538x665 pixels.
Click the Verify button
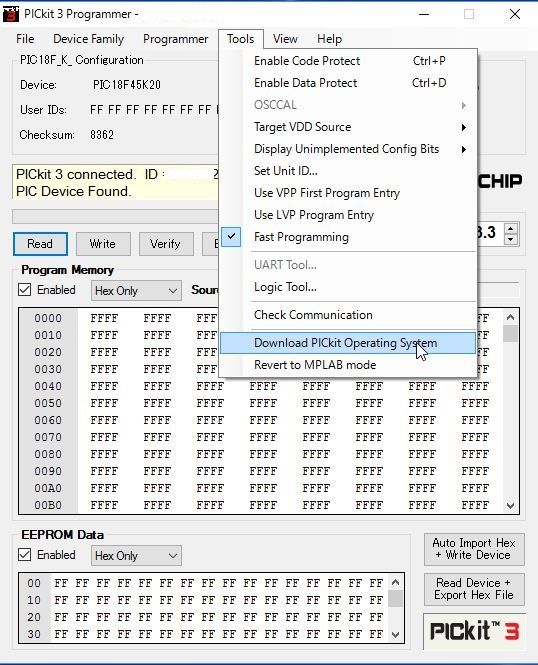166,244
